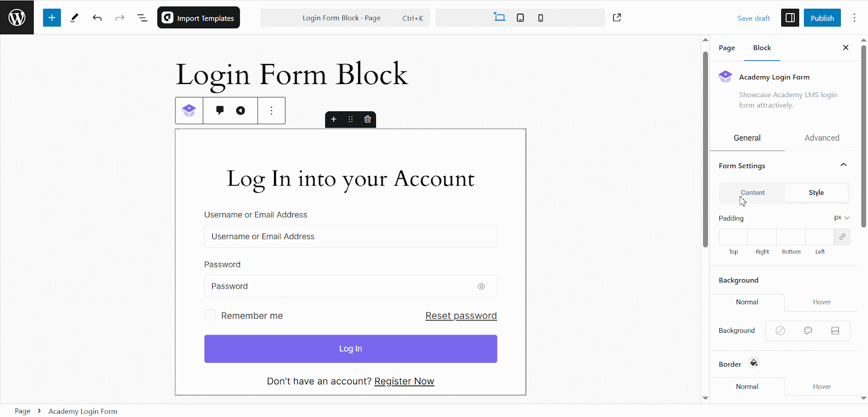The image size is (868, 417).
Task: Open the Border color picker swatch
Action: pos(753,363)
